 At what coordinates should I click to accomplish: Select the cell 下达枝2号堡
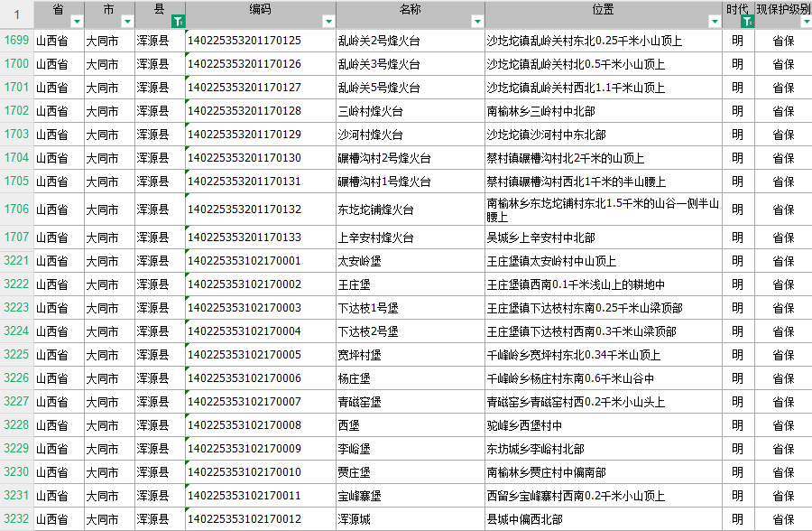tap(411, 331)
